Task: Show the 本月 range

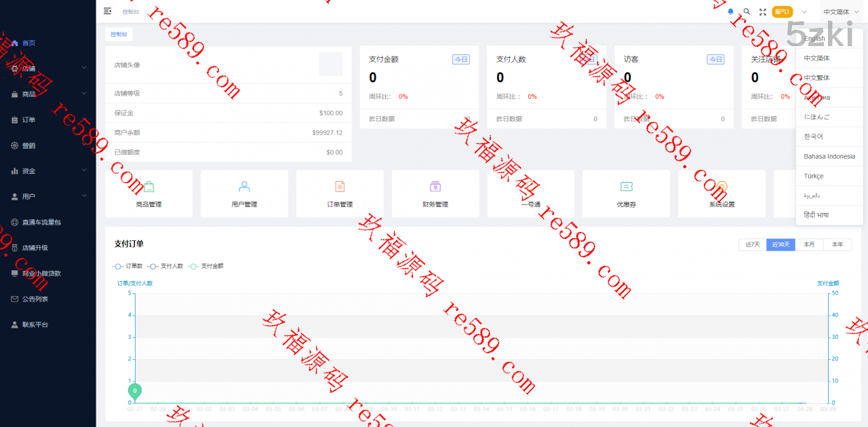Action: click(809, 244)
